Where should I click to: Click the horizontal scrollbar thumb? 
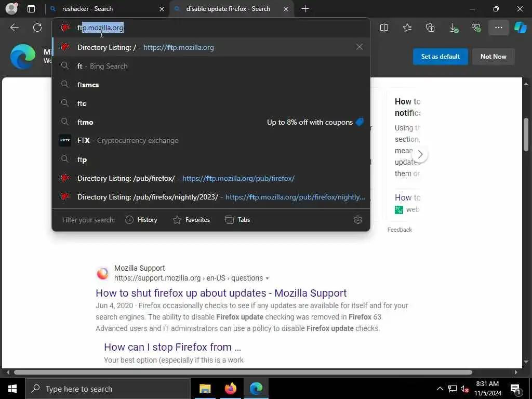click(x=243, y=372)
